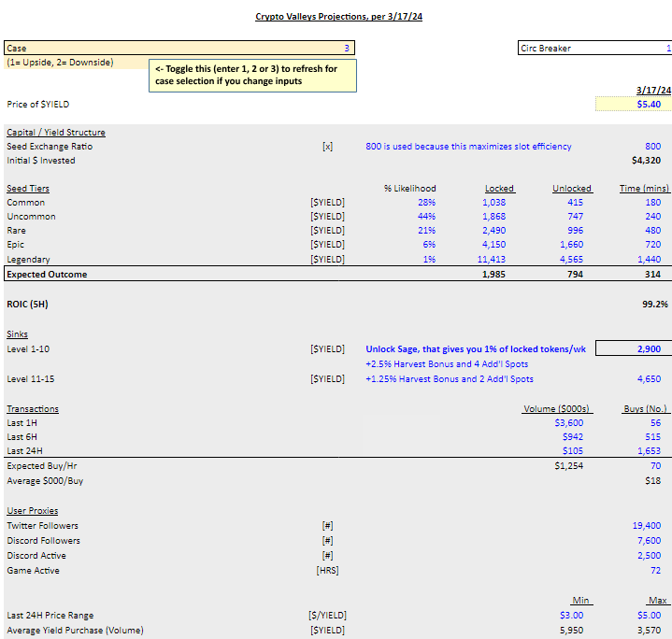Select the Last 1H volume $3,600
This screenshot has width=672, height=639.
(x=568, y=422)
